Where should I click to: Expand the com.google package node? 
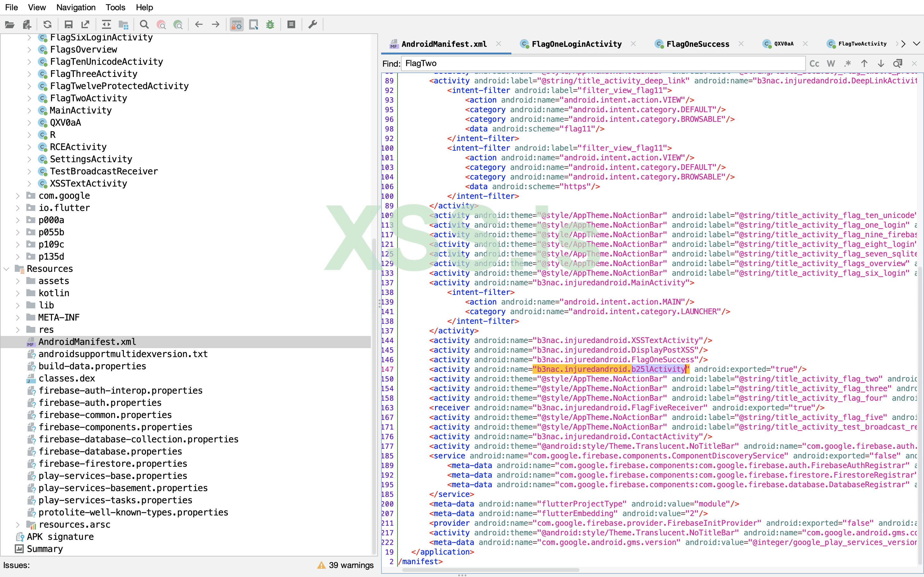18,196
